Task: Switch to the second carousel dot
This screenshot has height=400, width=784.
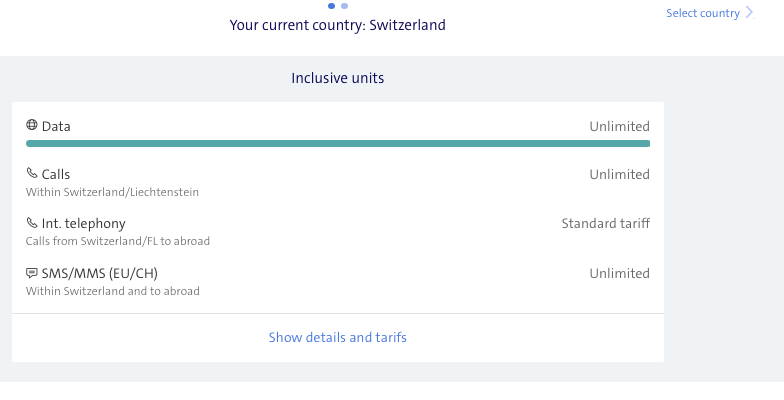Action: tap(345, 5)
